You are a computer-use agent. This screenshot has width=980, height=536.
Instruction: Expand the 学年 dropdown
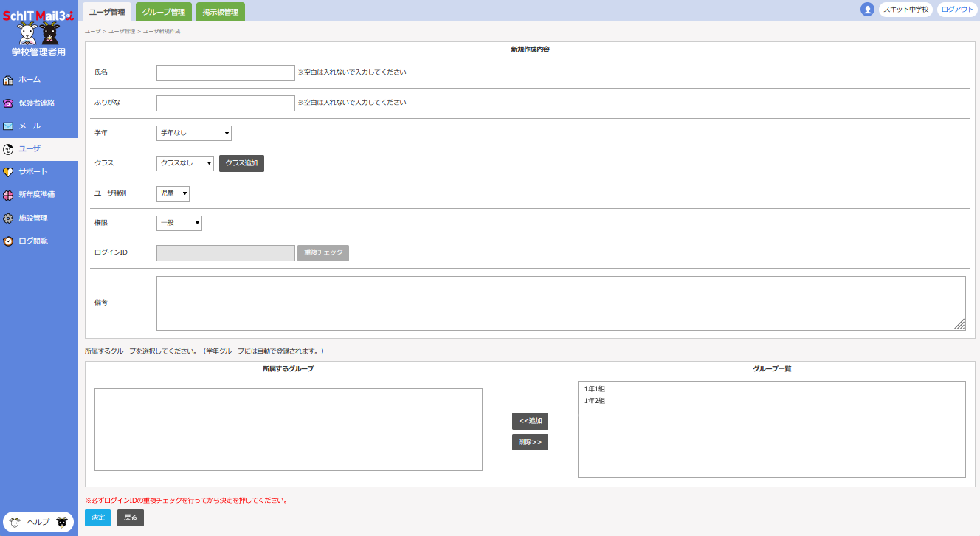(x=194, y=133)
